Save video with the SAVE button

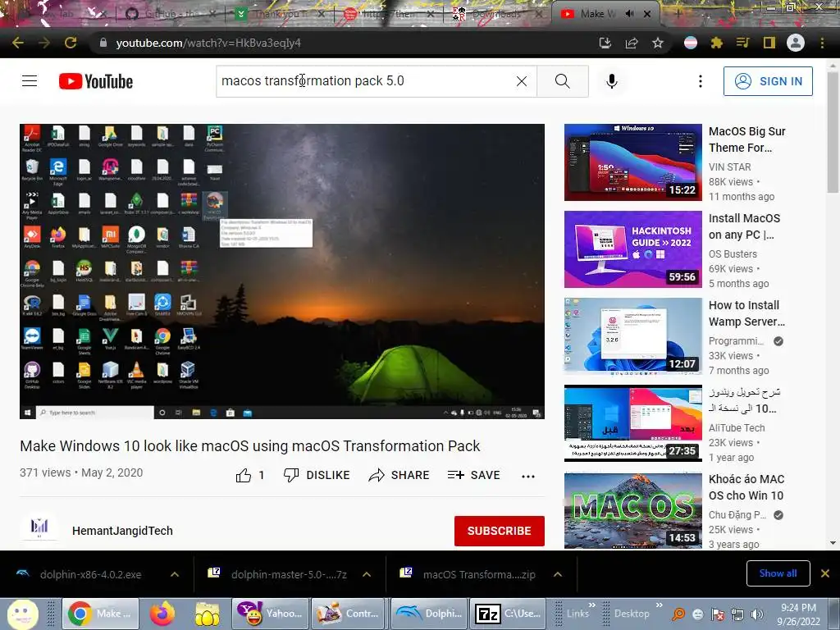(473, 475)
